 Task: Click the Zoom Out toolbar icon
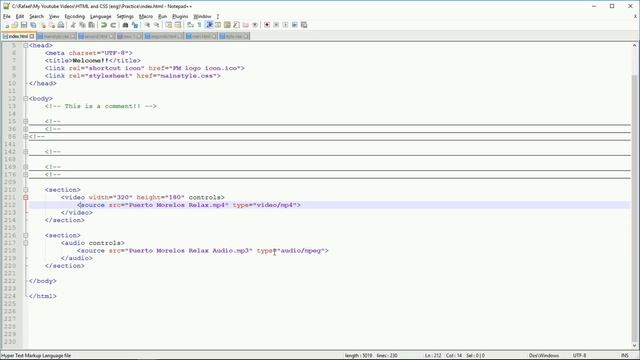tap(156, 25)
